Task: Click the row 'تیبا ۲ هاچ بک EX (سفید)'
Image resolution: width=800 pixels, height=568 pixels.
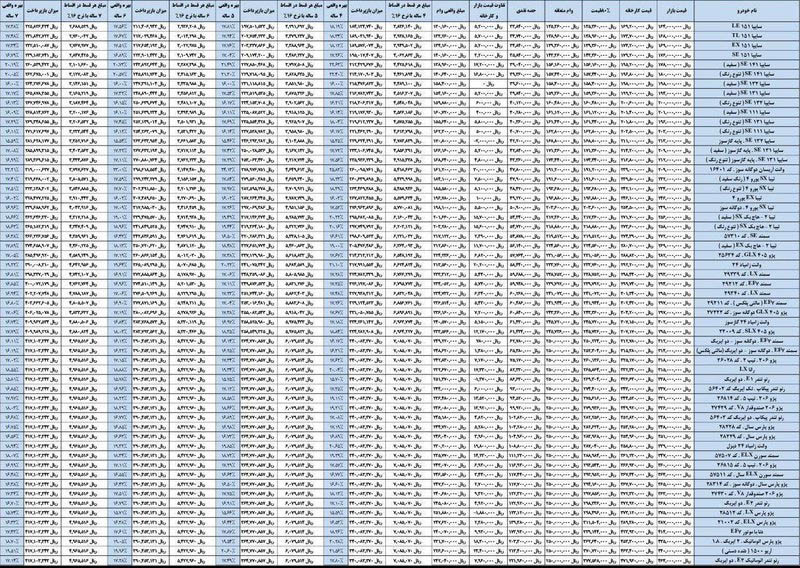Action: tap(746, 246)
